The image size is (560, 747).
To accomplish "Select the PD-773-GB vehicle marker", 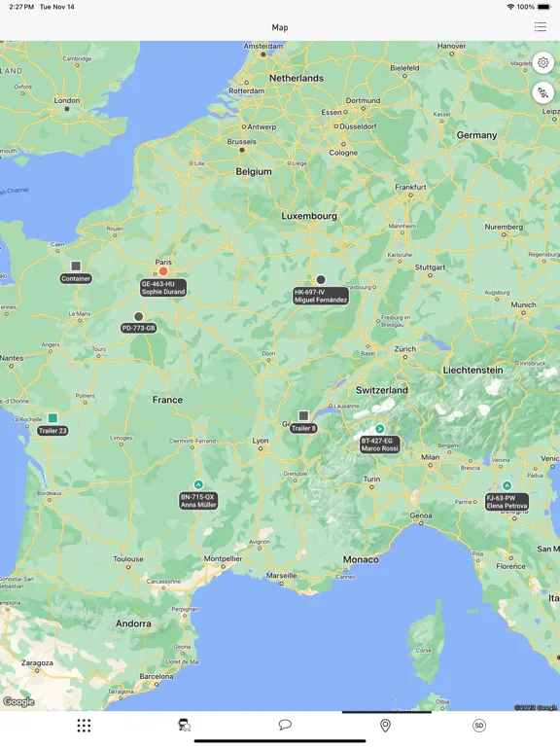I will 139,316.
